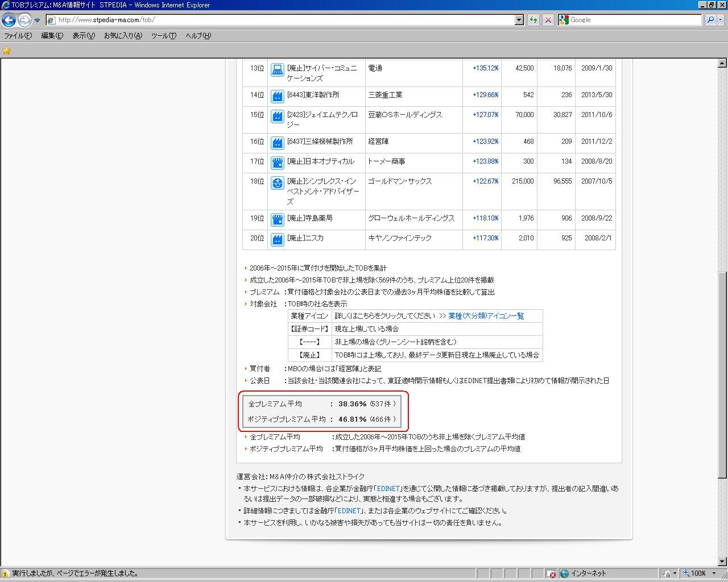728x582 pixels.
Task: Open the second EDINET link about detailed information
Action: click(350, 511)
